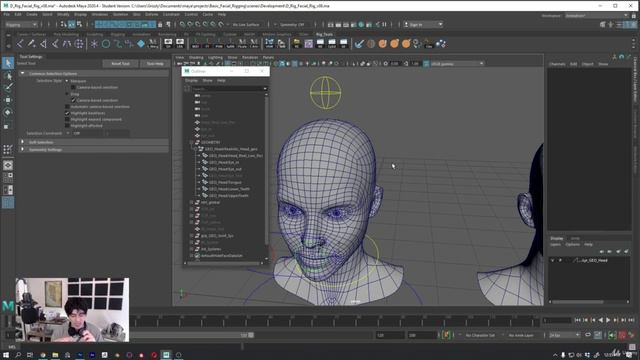Click the circle curve shelf icon
The width and height of the screenshot is (640, 360).
point(106,44)
